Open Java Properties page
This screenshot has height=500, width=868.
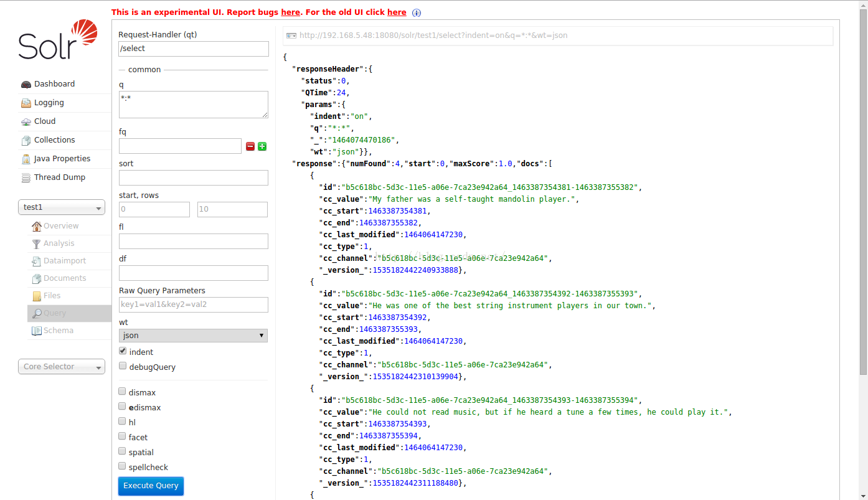point(62,159)
